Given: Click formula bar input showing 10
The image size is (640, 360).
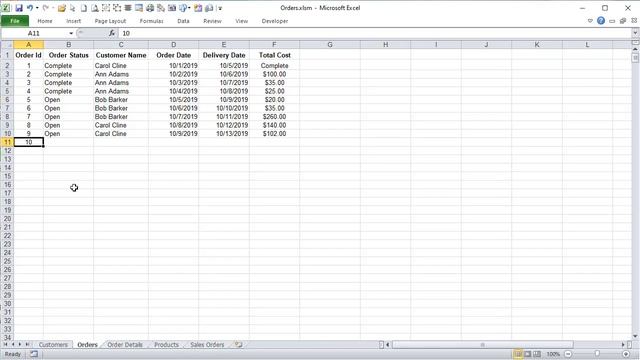Looking at the screenshot, I should click(x=375, y=33).
